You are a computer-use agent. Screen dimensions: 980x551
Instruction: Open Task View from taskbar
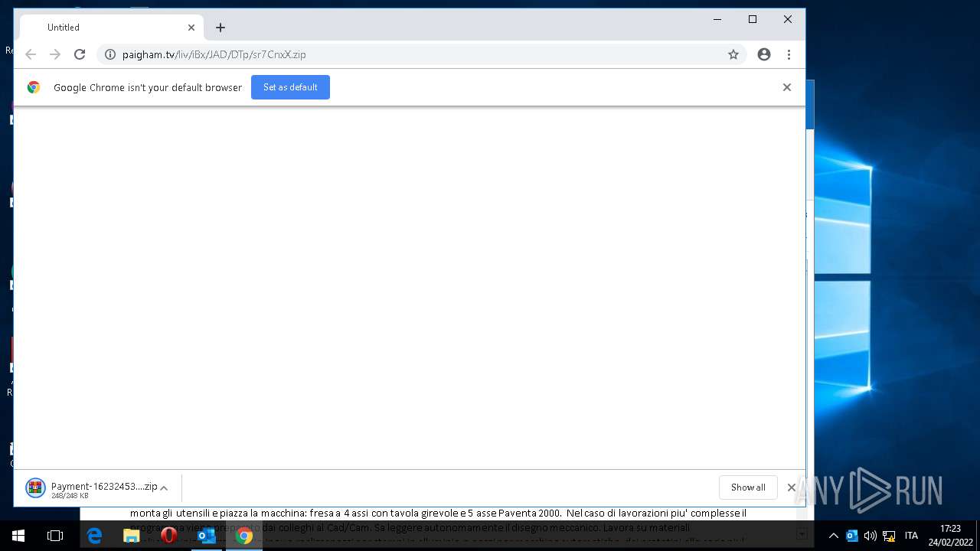pyautogui.click(x=55, y=536)
